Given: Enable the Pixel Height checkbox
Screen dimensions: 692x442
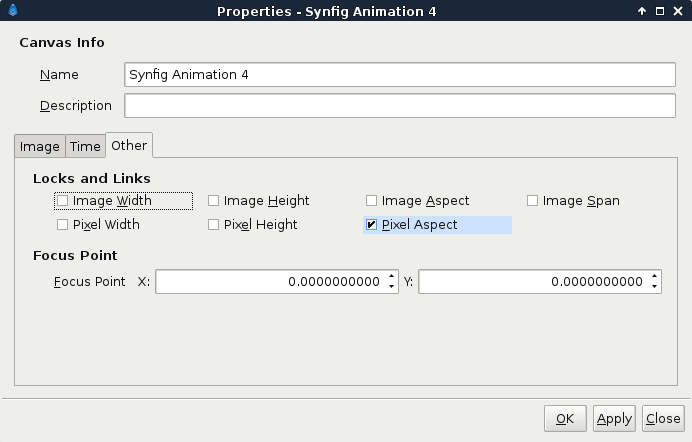Looking at the screenshot, I should 213,225.
